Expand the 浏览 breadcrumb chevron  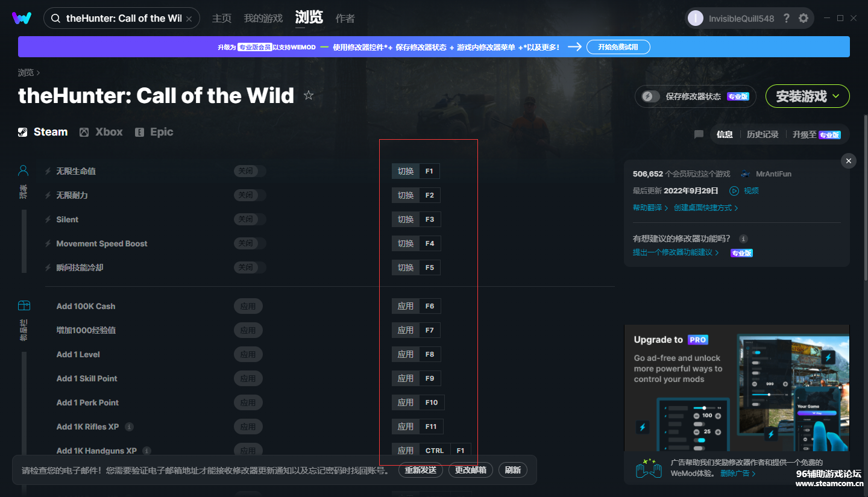(x=38, y=73)
